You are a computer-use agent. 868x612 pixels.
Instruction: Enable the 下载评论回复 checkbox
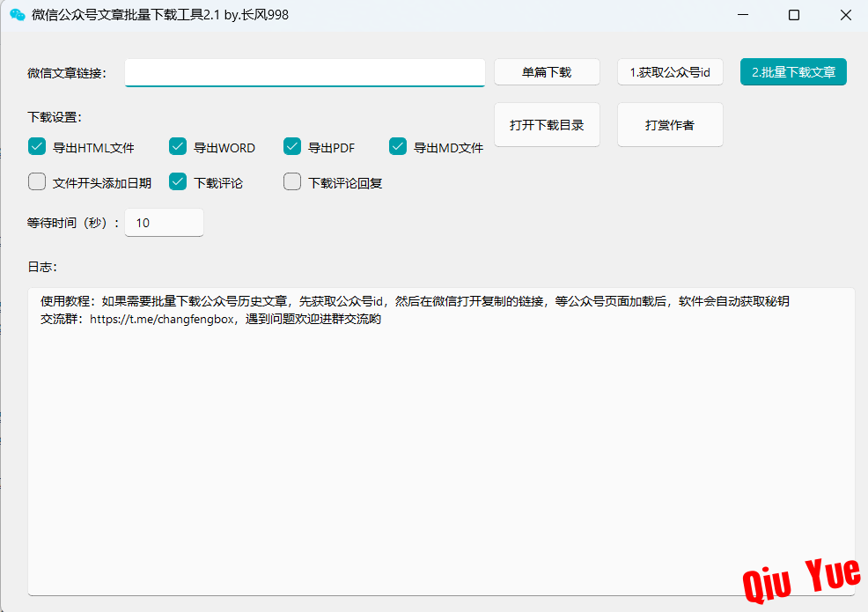292,181
